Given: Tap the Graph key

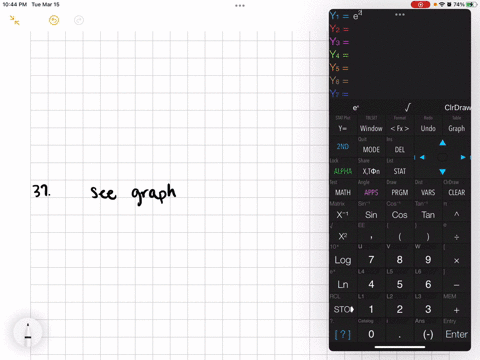Looking at the screenshot, I should click(x=456, y=128).
